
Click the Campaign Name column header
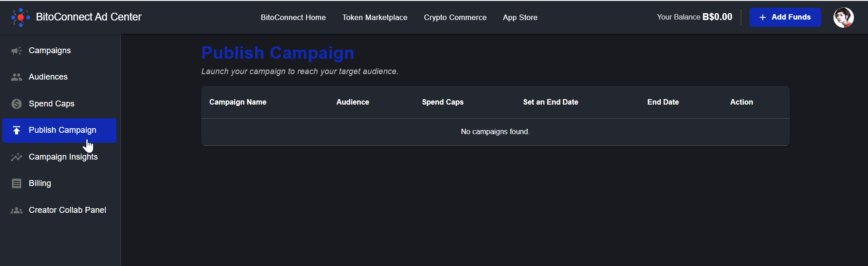click(x=238, y=102)
